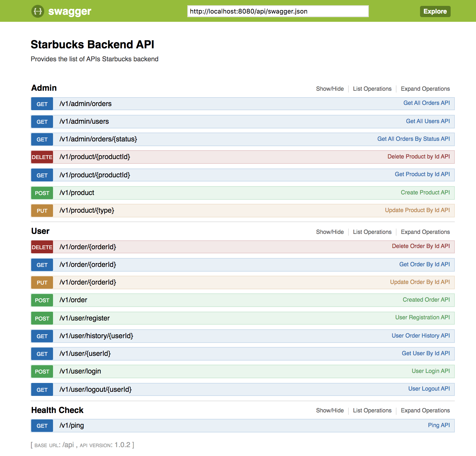Collapse the Admin section heading
Viewport: 476px width, 456px height.
click(44, 88)
